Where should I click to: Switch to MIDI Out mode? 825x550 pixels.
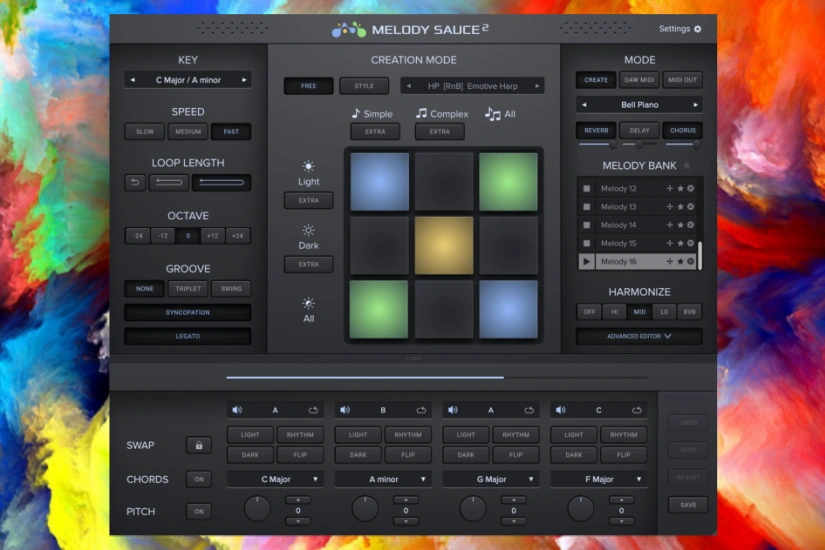pos(682,80)
